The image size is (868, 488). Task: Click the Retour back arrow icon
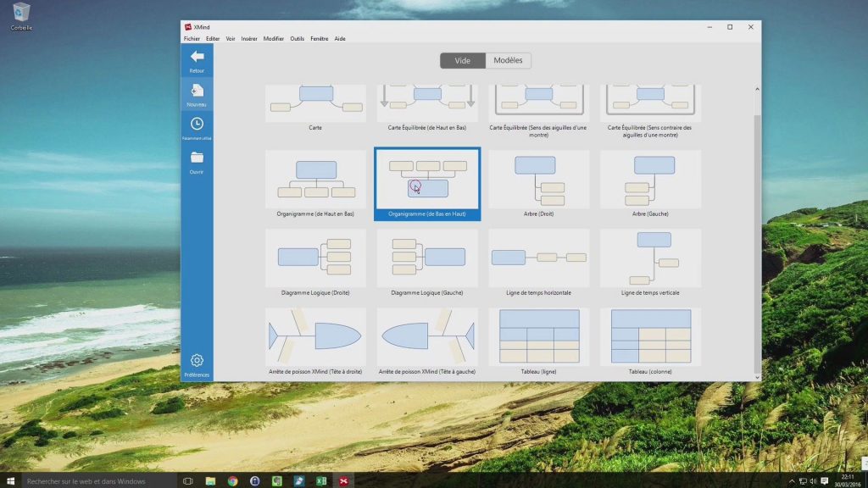click(x=197, y=57)
